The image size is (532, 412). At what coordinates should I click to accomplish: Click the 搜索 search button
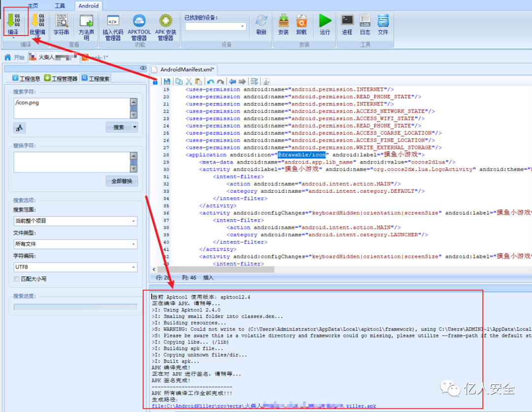click(119, 127)
